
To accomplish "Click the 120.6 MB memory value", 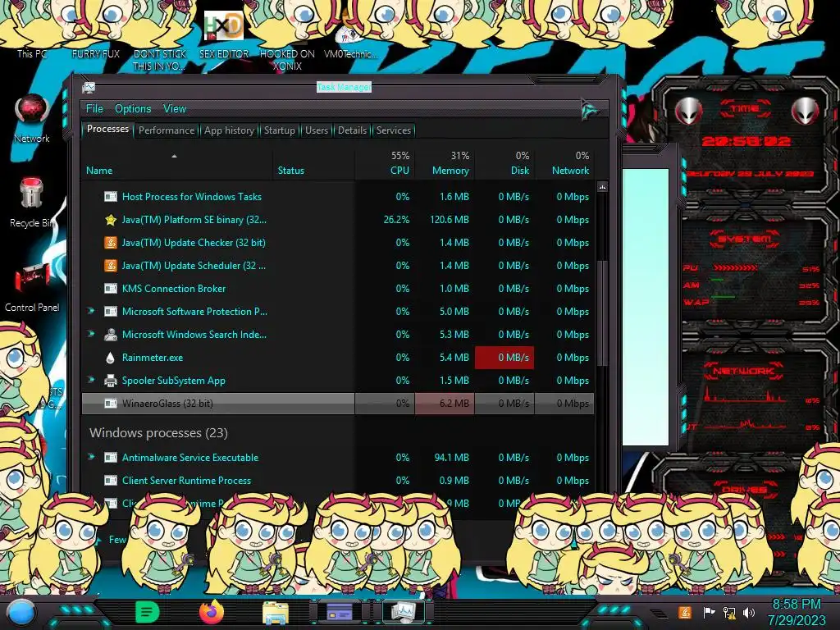I will coord(449,220).
